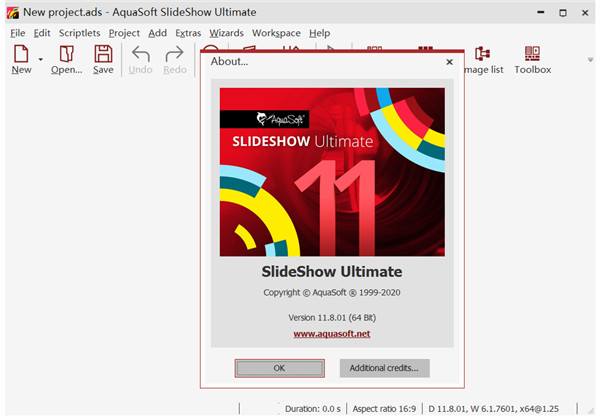Viewport: 600px width, 420px height.
Task: Create a new project with the New icon
Action: (x=21, y=59)
